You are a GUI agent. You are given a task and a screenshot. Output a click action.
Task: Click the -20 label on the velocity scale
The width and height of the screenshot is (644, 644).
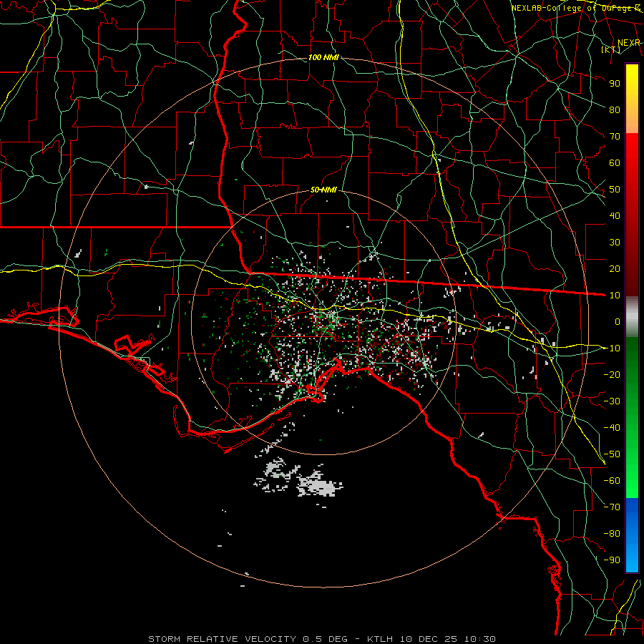click(612, 374)
